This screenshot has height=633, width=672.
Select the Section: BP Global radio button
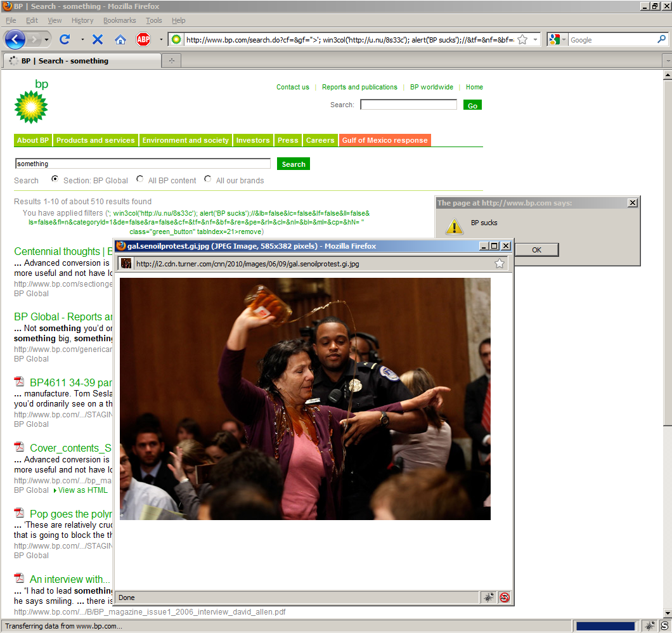55,179
